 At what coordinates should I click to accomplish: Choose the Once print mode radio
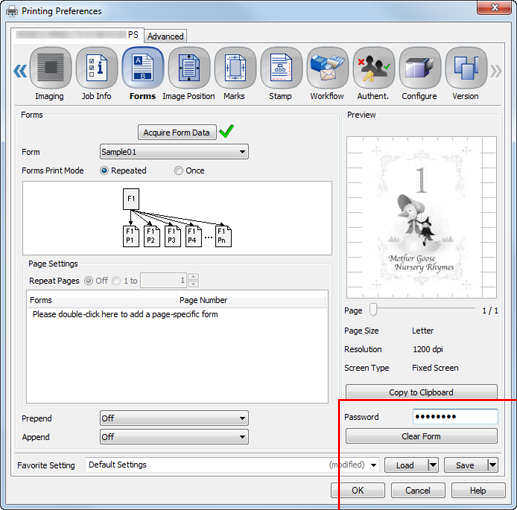[x=179, y=170]
